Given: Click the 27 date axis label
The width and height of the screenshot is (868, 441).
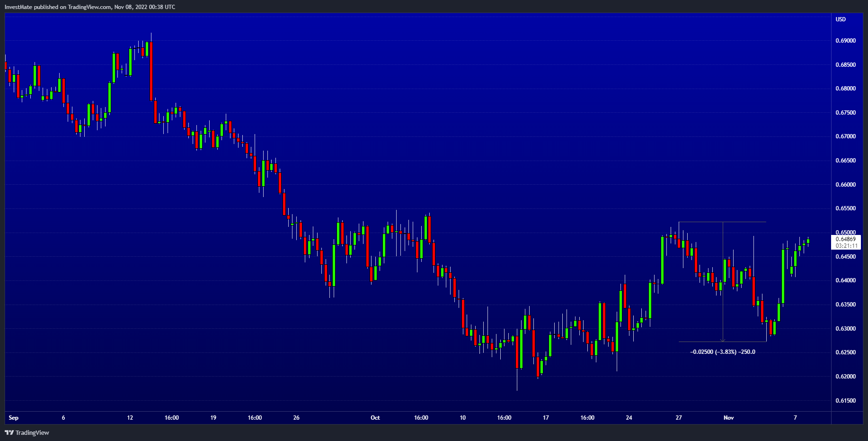Looking at the screenshot, I should click(679, 418).
